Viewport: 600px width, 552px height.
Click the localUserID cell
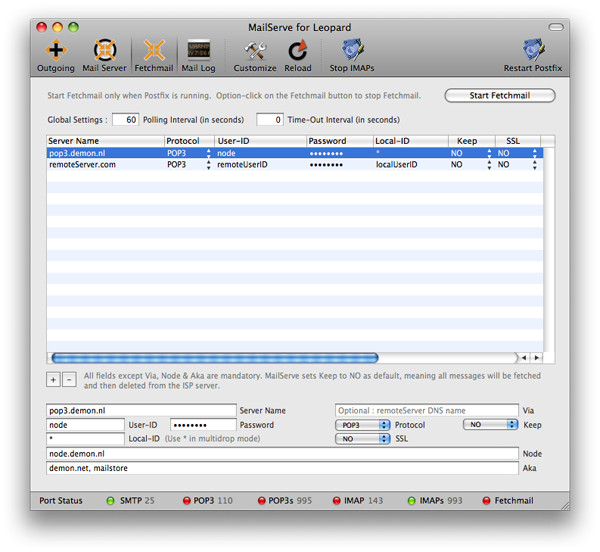pyautogui.click(x=396, y=165)
